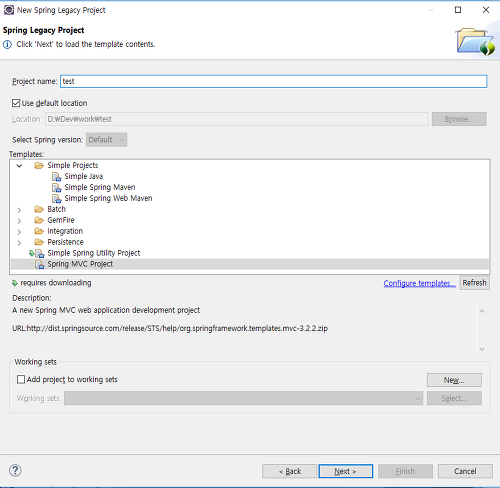Maximize the dialog window
500x488 pixels.
(x=458, y=10)
